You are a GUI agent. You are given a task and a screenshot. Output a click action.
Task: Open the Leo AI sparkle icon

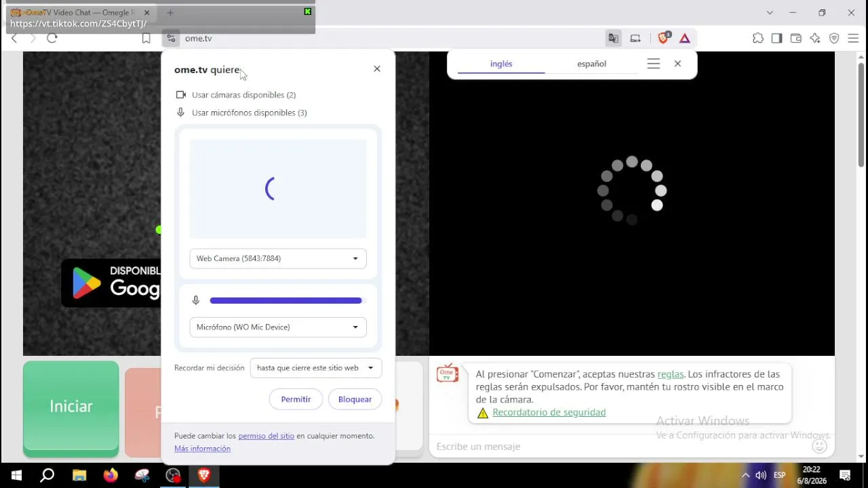click(x=815, y=38)
